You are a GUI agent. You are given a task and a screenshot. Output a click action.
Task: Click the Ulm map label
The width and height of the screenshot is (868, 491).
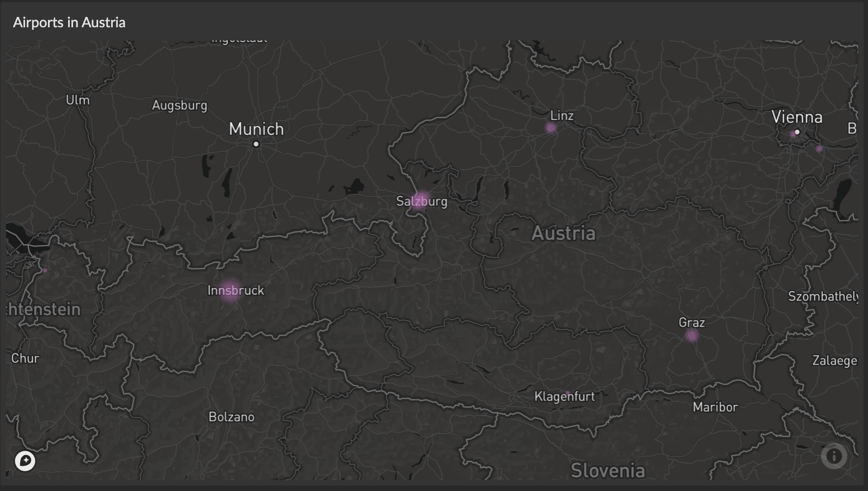coord(78,100)
